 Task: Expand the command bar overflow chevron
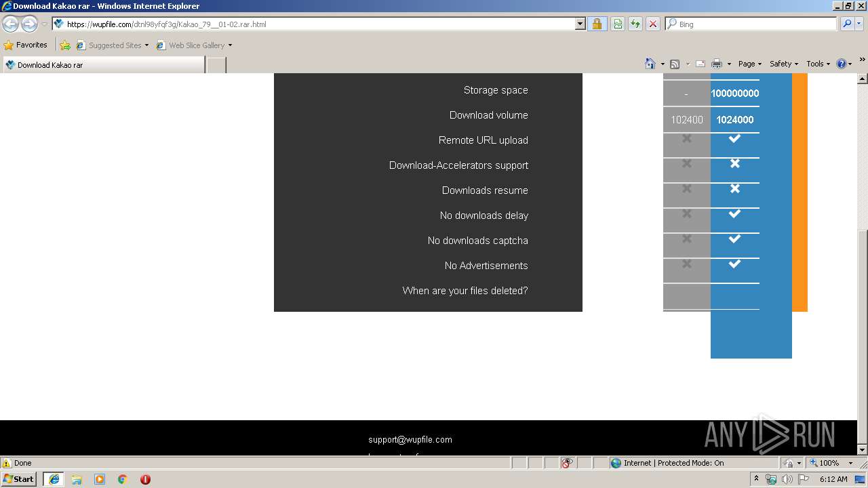pos(863,60)
